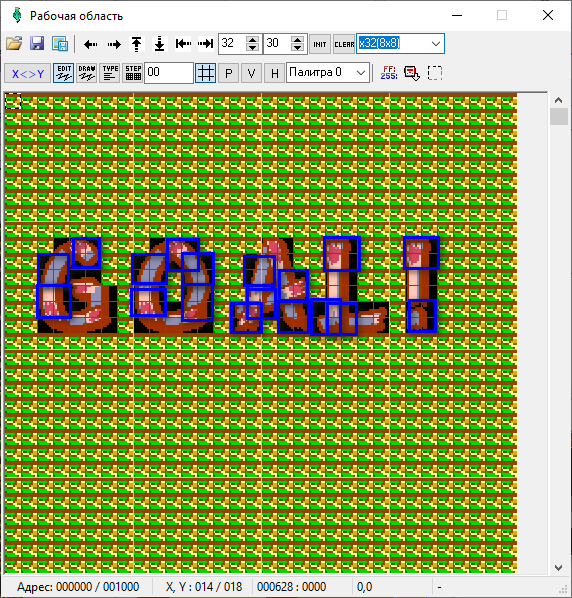The width and height of the screenshot is (572, 598).
Task: Jump to left edge arrow icon
Action: pyautogui.click(x=183, y=44)
